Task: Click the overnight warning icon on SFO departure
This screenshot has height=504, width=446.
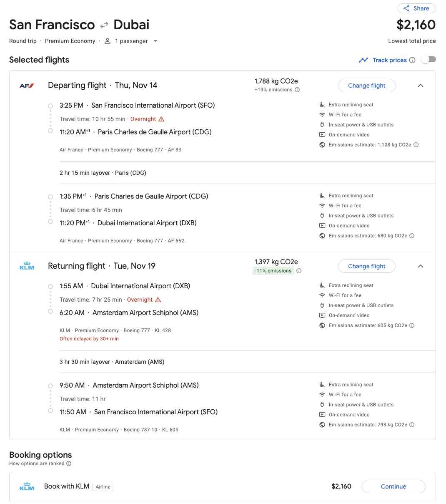Action: point(161,119)
